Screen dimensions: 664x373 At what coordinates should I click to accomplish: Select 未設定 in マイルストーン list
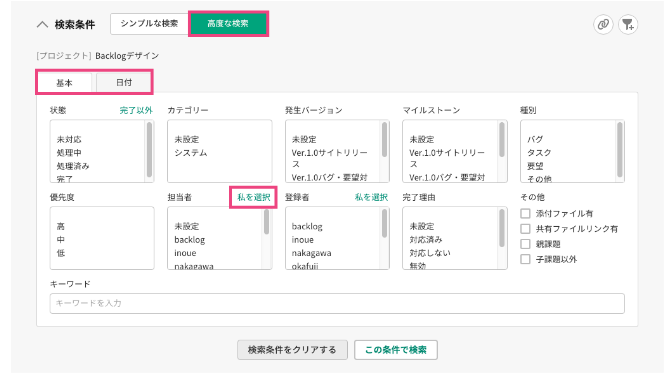[x=422, y=139]
